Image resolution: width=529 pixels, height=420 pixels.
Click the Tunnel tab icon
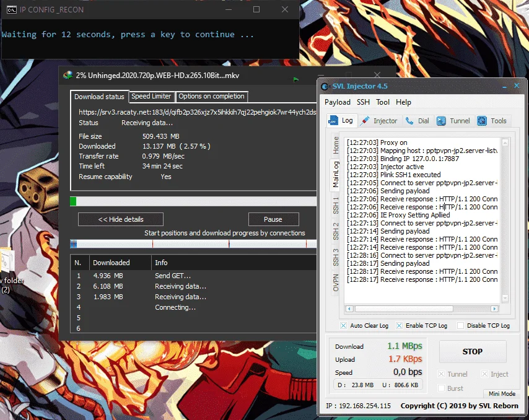[441, 121]
